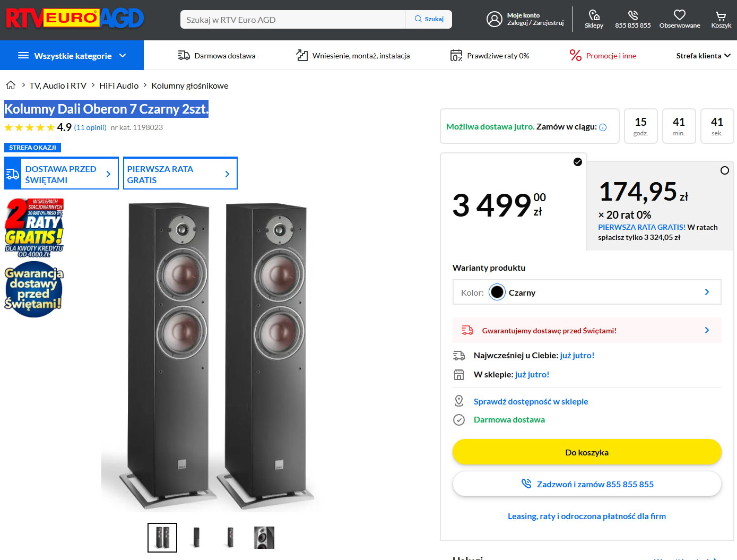
Task: Click the phone icon 855 855 855
Action: click(x=632, y=15)
